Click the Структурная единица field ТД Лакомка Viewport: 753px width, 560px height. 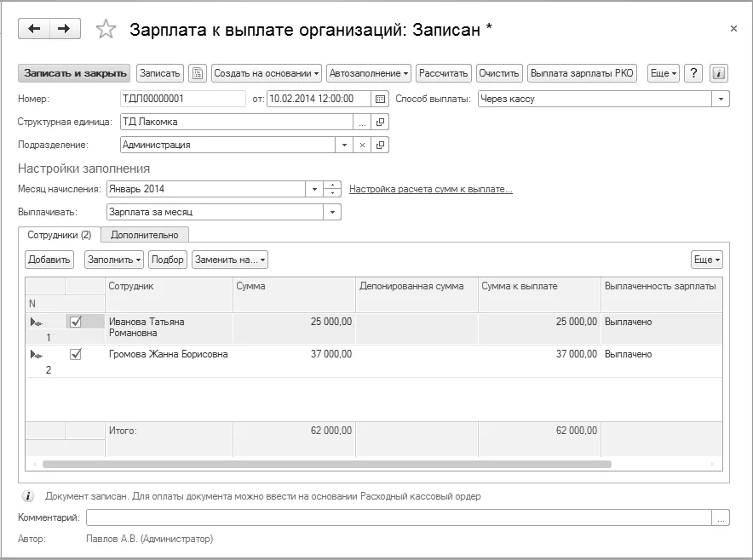pyautogui.click(x=236, y=122)
